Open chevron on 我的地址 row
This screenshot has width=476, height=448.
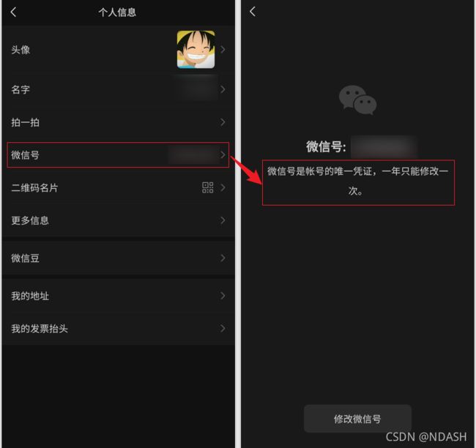(x=223, y=296)
